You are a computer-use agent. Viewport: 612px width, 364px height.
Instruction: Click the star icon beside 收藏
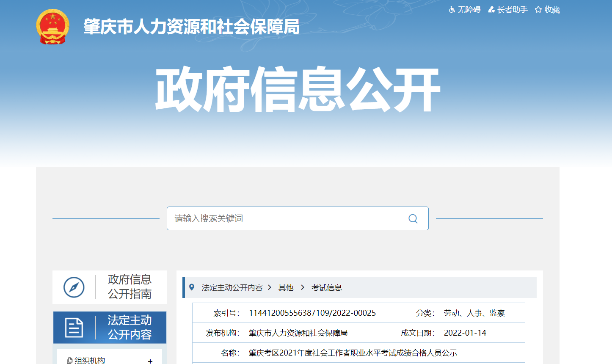pyautogui.click(x=538, y=10)
